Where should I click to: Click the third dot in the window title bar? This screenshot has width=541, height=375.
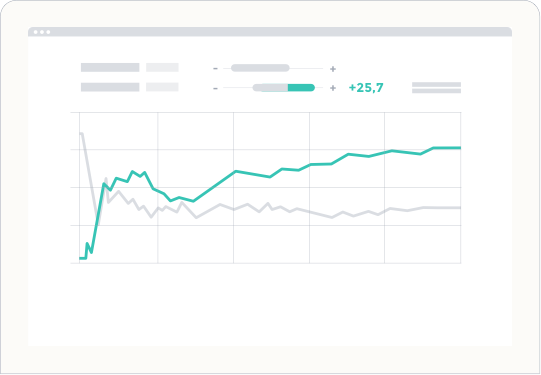48,32
